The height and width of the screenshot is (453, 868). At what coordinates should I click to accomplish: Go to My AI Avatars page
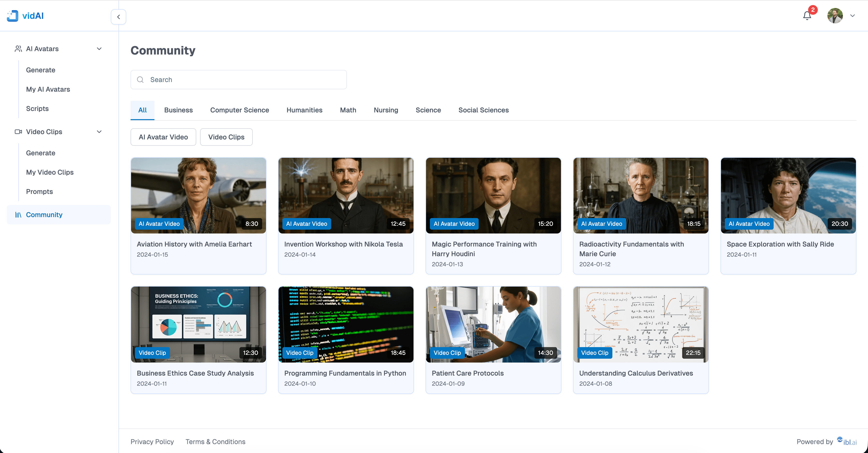48,89
